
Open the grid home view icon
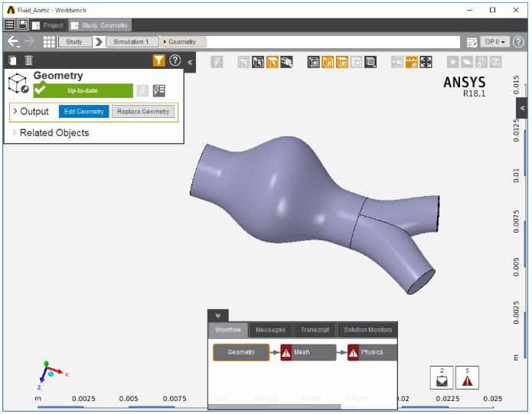(49, 41)
